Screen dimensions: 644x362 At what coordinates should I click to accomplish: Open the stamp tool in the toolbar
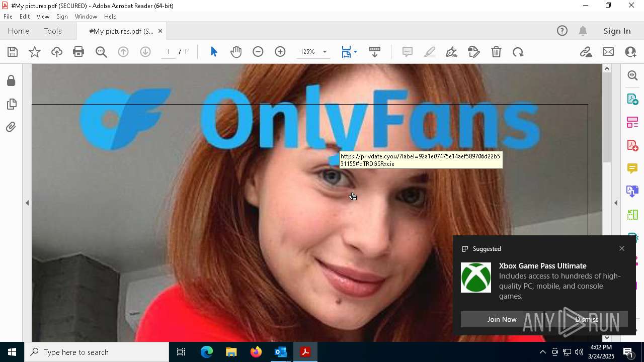pyautogui.click(x=474, y=52)
